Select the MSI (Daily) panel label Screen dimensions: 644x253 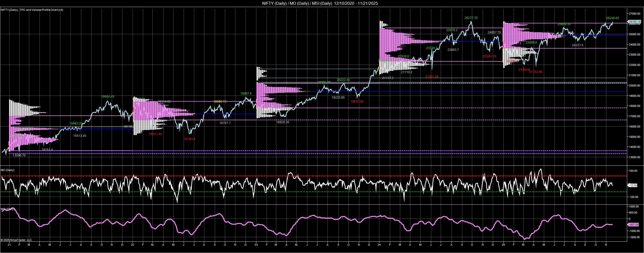(x=8, y=209)
